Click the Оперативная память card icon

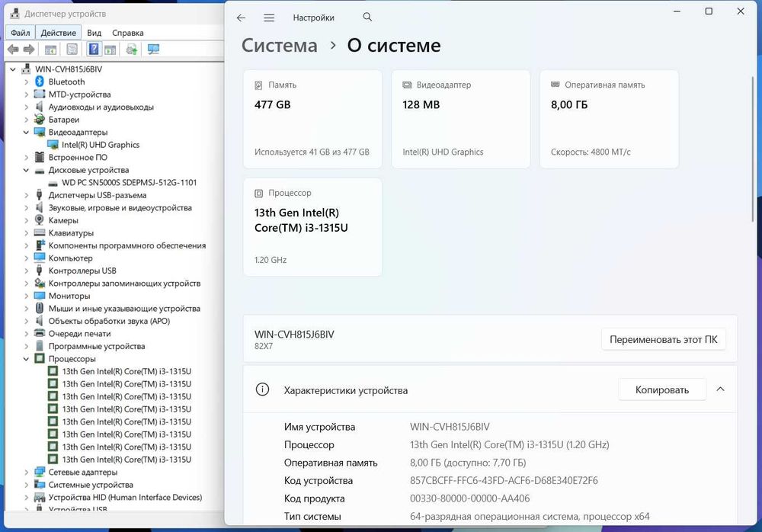[x=555, y=85]
